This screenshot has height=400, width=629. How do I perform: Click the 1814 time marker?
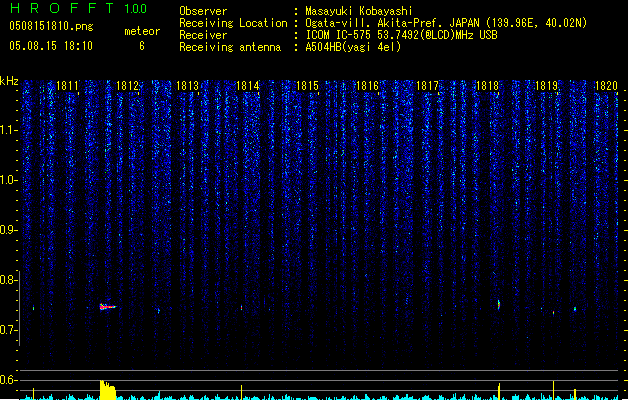[248, 86]
